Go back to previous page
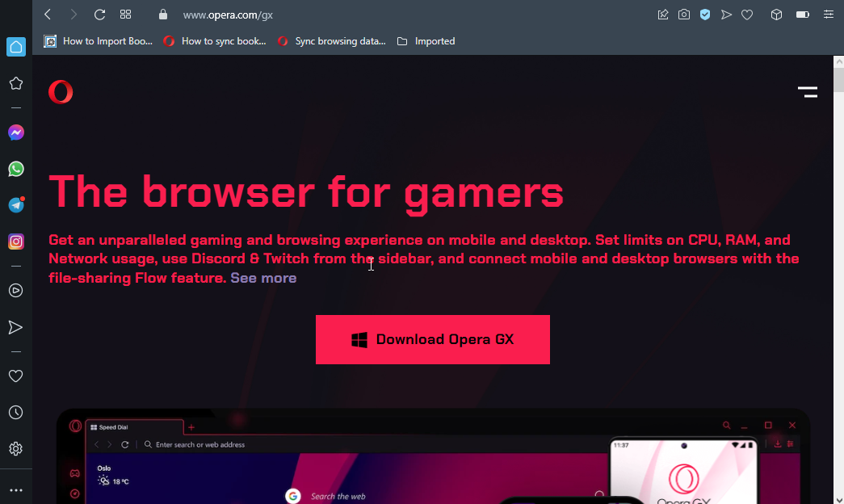 [48, 15]
